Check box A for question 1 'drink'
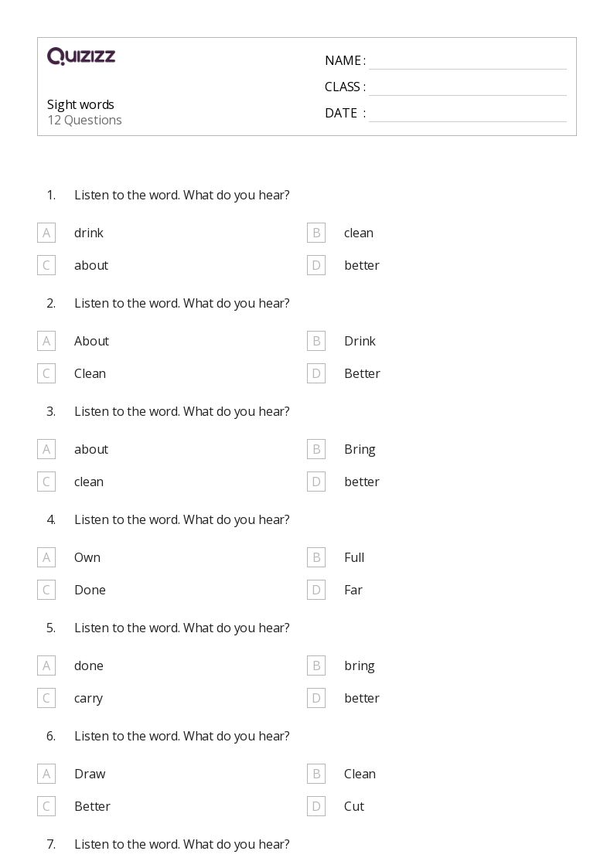Viewport: 614px width, 868px height. (46, 233)
